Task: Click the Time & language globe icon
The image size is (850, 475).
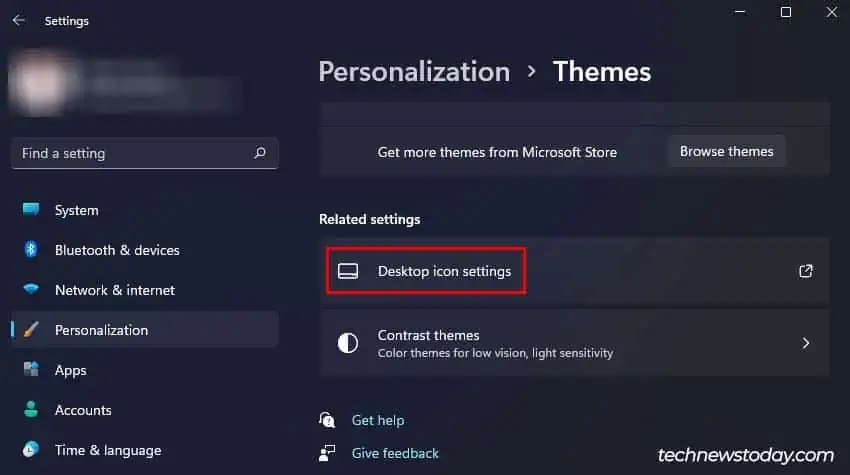Action: click(x=31, y=450)
